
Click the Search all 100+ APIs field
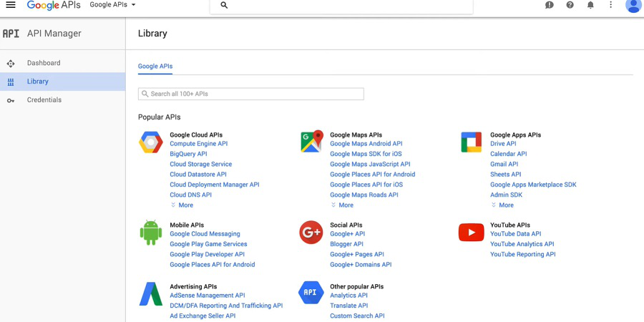(251, 94)
